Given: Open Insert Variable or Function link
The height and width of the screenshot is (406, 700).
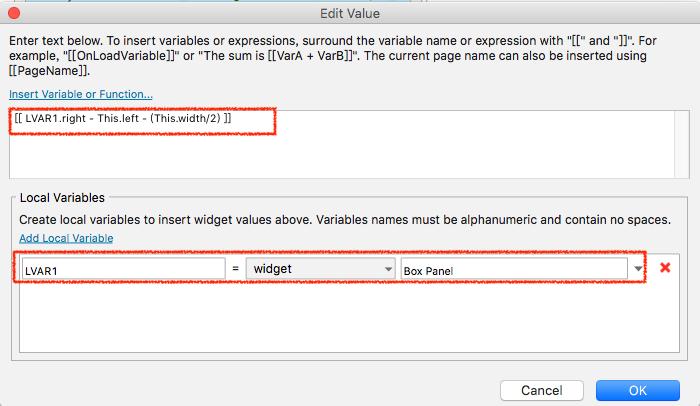Looking at the screenshot, I should [x=81, y=94].
